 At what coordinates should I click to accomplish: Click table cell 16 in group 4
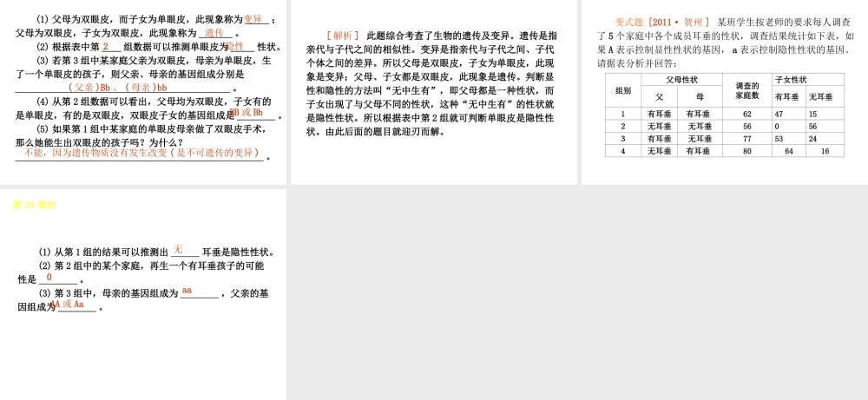[x=825, y=150]
